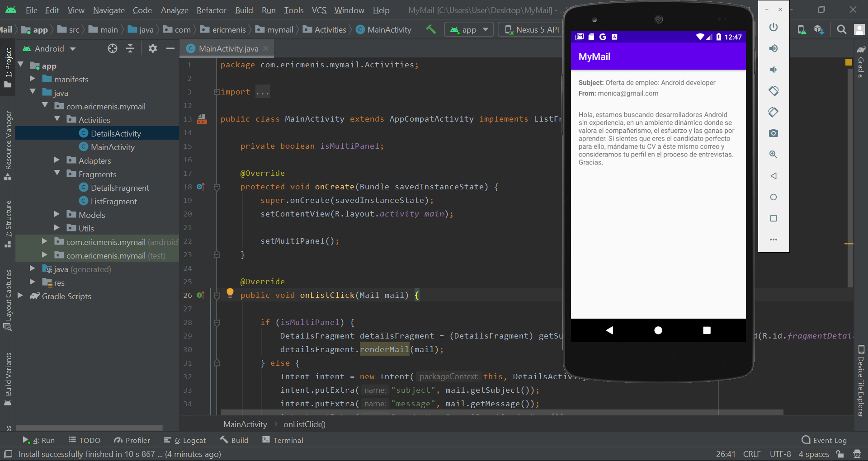Rotate the emulator screen left
This screenshot has width=868, height=461.
pos(773,90)
